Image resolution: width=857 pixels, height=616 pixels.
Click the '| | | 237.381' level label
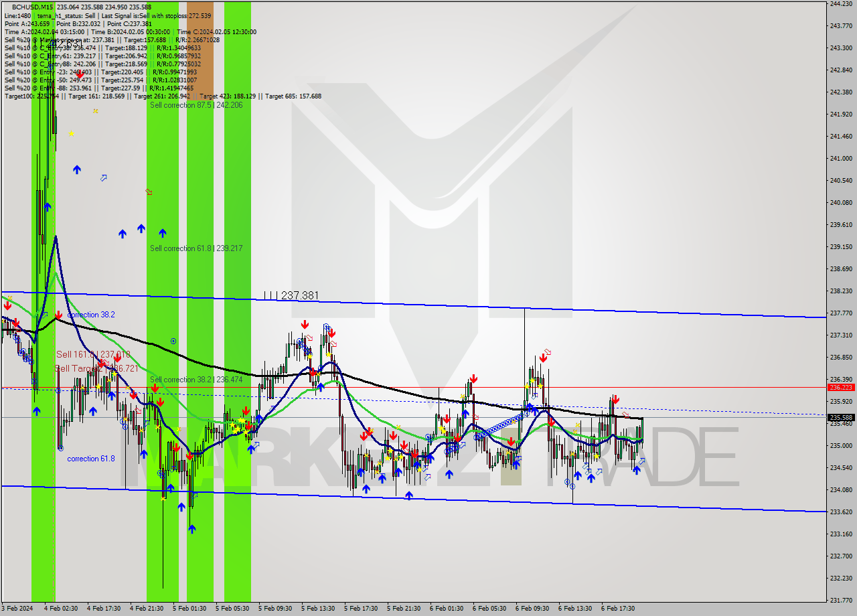[x=291, y=295]
